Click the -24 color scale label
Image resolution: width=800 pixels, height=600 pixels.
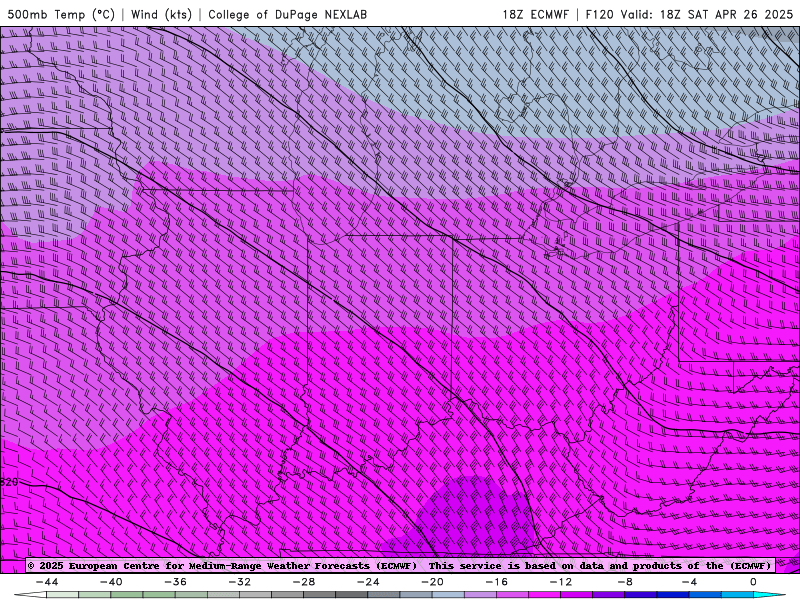click(368, 582)
